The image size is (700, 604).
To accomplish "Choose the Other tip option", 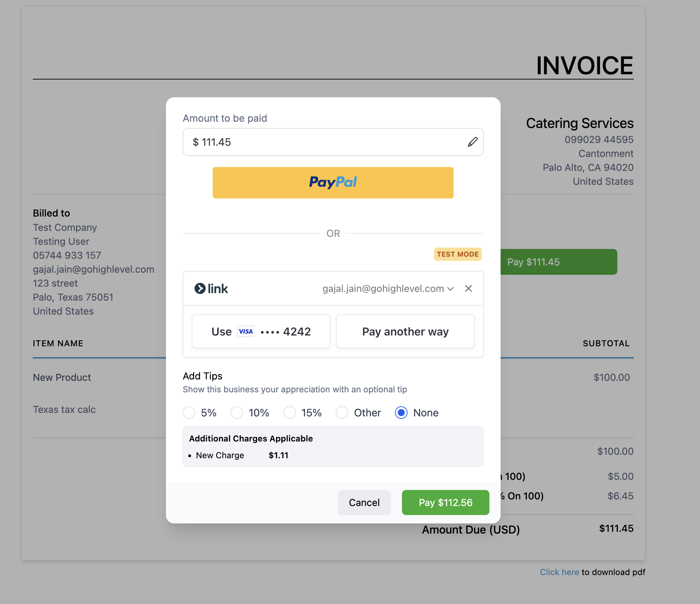I will 342,413.
